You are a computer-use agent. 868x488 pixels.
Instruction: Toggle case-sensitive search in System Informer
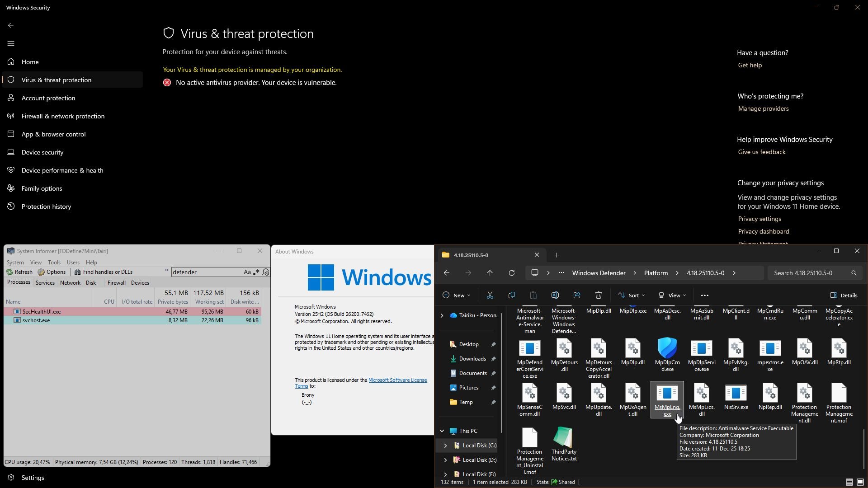pos(247,272)
